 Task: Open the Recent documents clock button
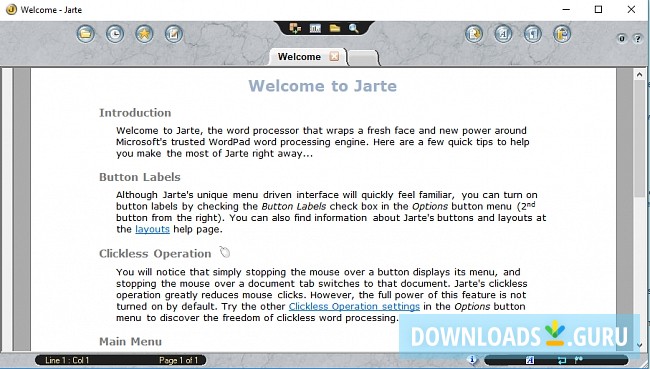click(115, 34)
